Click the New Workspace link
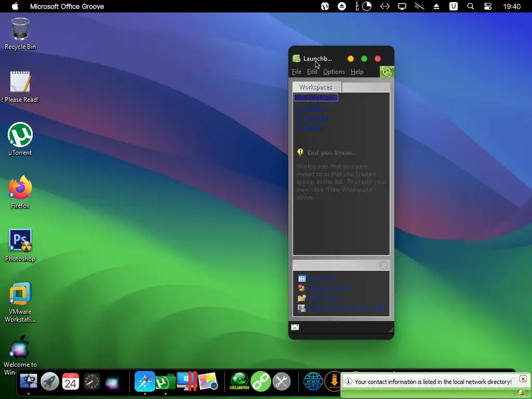Image resolution: width=532 pixels, height=399 pixels. coord(316,98)
